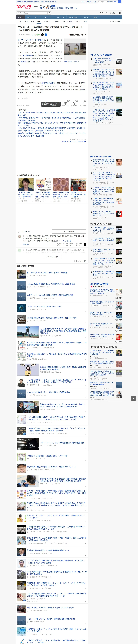Screen dimensions: 138x644
Task: Click the ヘルプ header link
Action: pos(94,2)
